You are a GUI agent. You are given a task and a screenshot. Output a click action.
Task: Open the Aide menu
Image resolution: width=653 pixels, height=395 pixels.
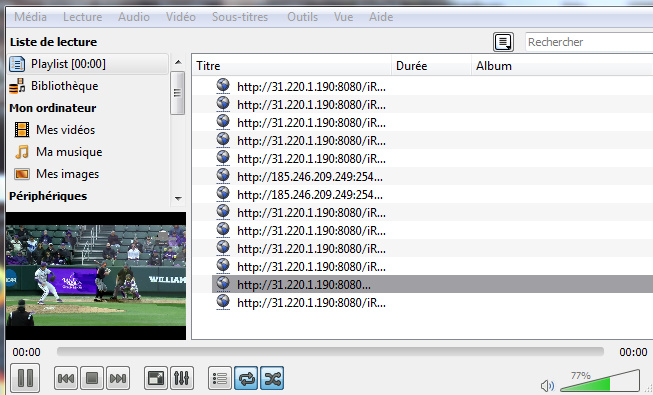pyautogui.click(x=381, y=17)
